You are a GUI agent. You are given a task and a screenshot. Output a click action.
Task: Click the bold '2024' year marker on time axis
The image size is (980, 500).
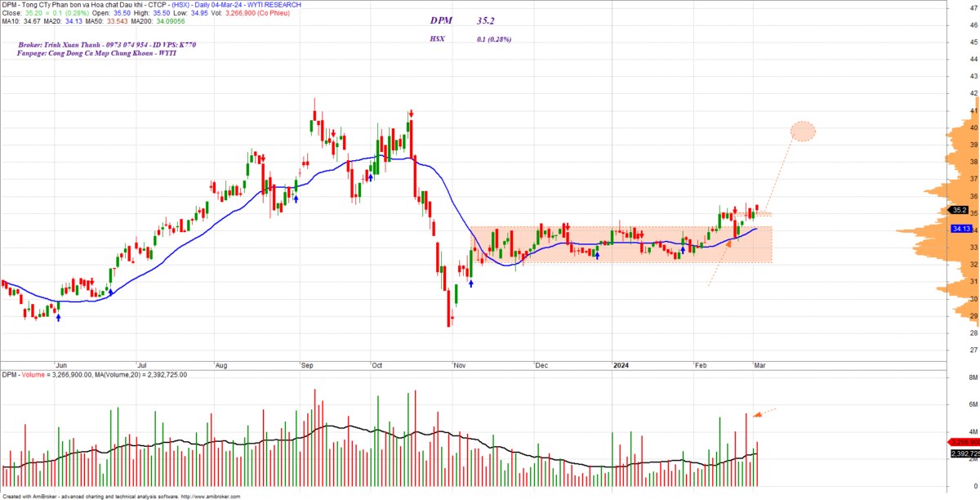[x=622, y=367]
